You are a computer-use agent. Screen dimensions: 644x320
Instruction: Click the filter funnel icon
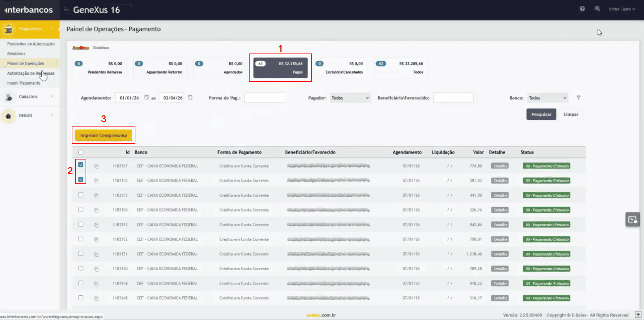pos(578,98)
